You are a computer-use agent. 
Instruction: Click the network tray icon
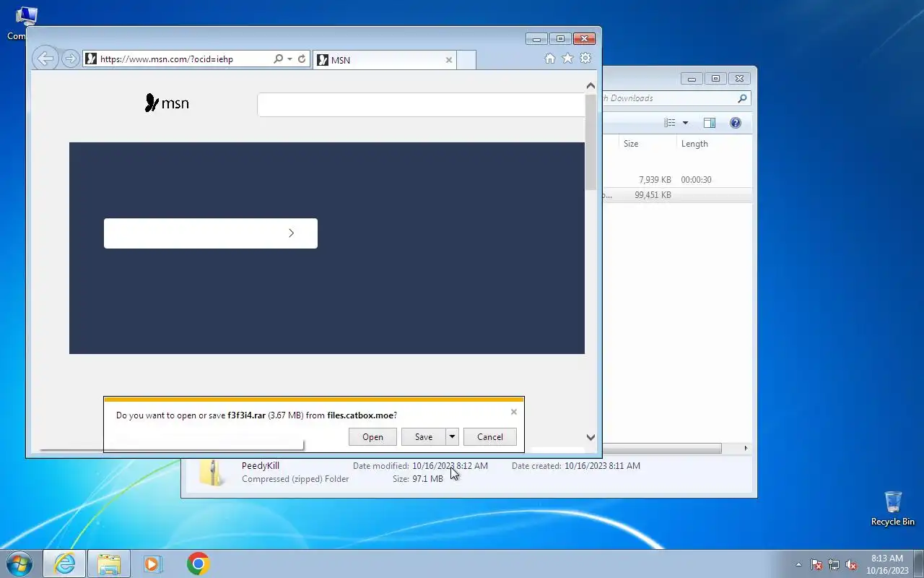tap(834, 564)
